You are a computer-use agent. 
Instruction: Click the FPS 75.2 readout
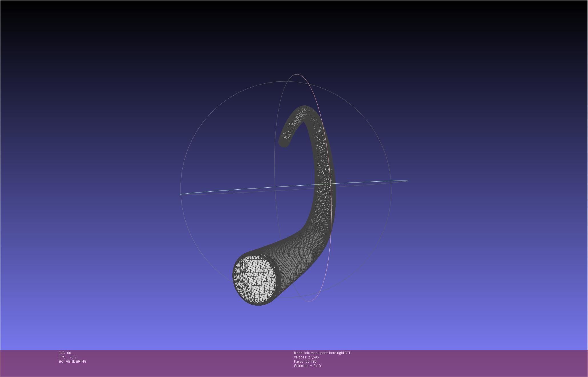click(68, 357)
